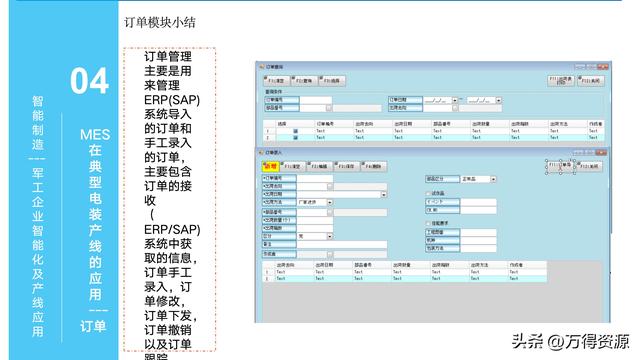The width and height of the screenshot is (640, 360).
Task: Open the 区分 dropdown showing 无
Action: click(x=330, y=236)
